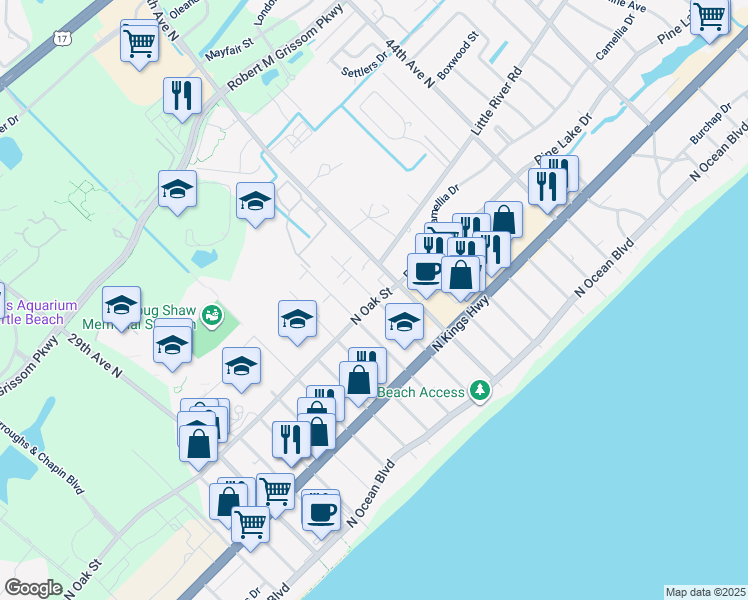Select the Doug Shaw Memorial Stadium green pin
This screenshot has width=748, height=600.
[x=212, y=316]
